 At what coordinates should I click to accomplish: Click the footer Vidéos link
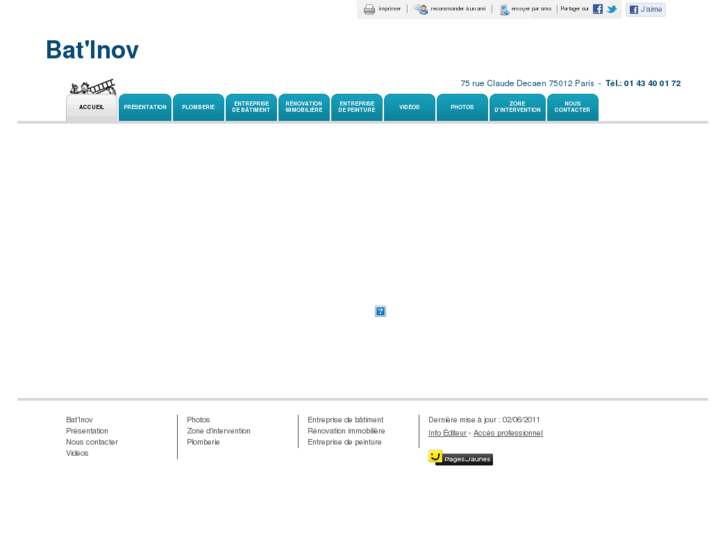pos(77,453)
